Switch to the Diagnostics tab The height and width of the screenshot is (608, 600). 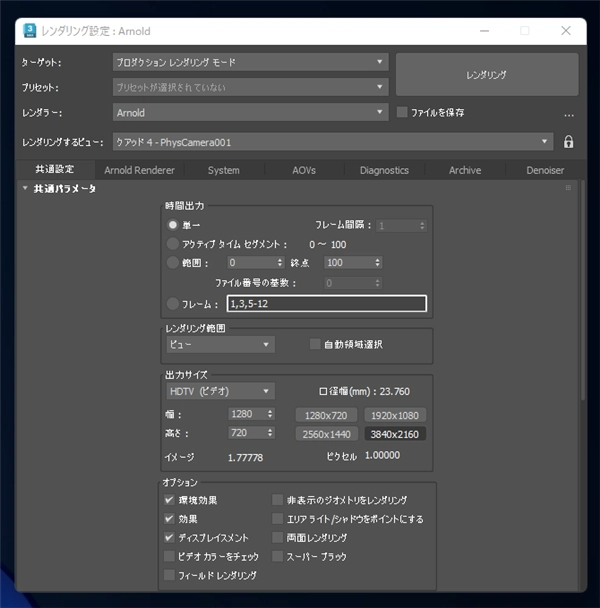point(384,170)
